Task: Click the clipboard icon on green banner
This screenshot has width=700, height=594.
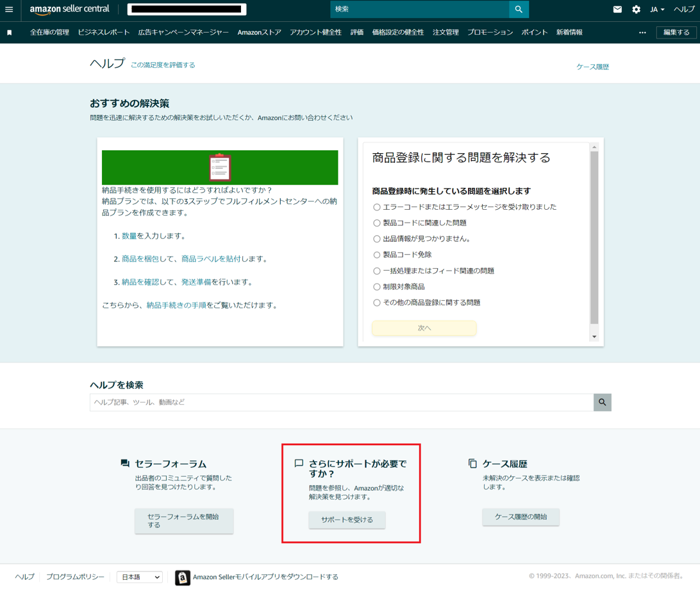Action: [x=220, y=167]
